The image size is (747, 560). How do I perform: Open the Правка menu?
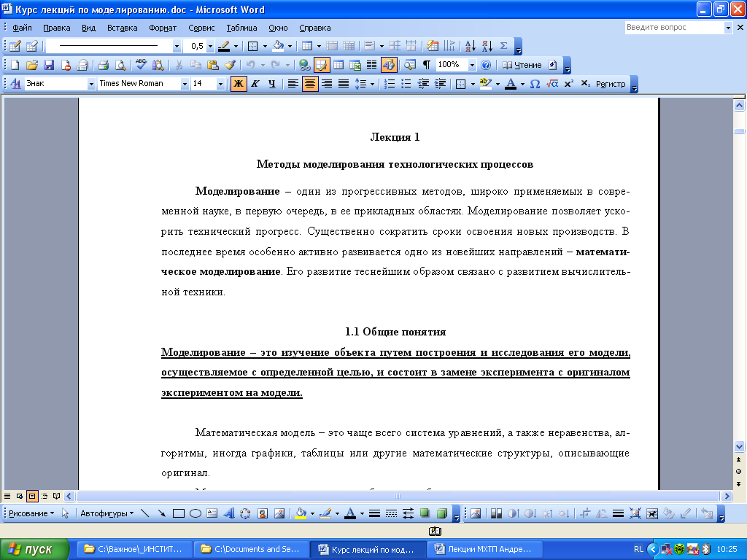point(57,28)
